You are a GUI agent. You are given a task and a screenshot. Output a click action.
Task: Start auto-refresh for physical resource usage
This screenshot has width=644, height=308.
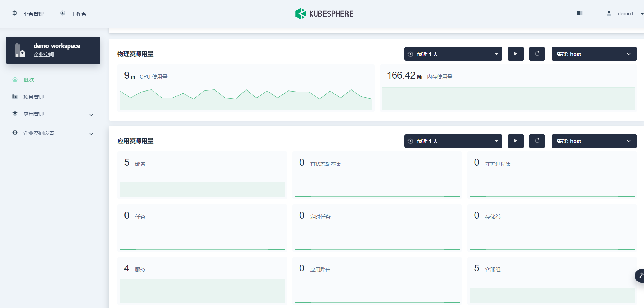pyautogui.click(x=515, y=54)
